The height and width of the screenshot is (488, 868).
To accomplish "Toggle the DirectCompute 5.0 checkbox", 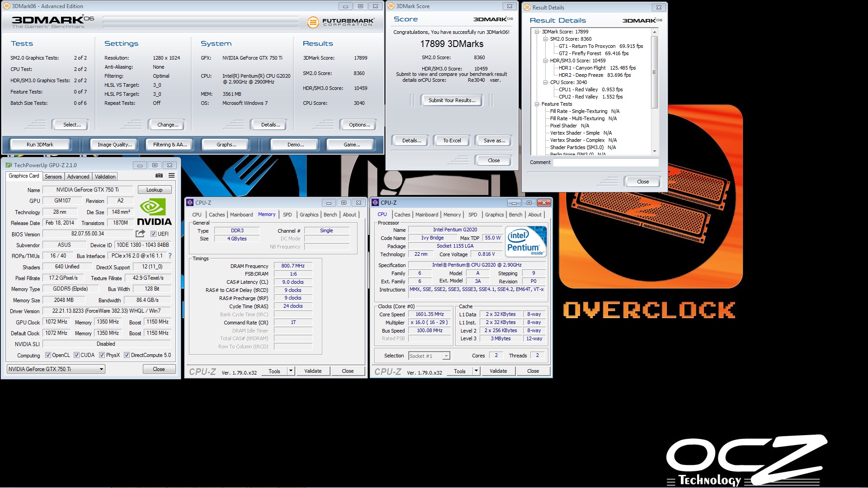I will pos(127,355).
